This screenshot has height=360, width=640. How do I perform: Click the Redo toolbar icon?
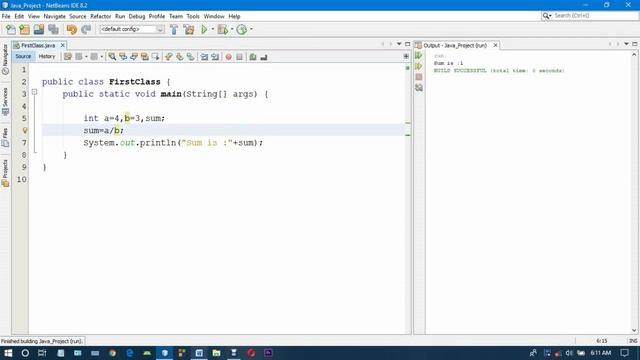click(x=86, y=29)
